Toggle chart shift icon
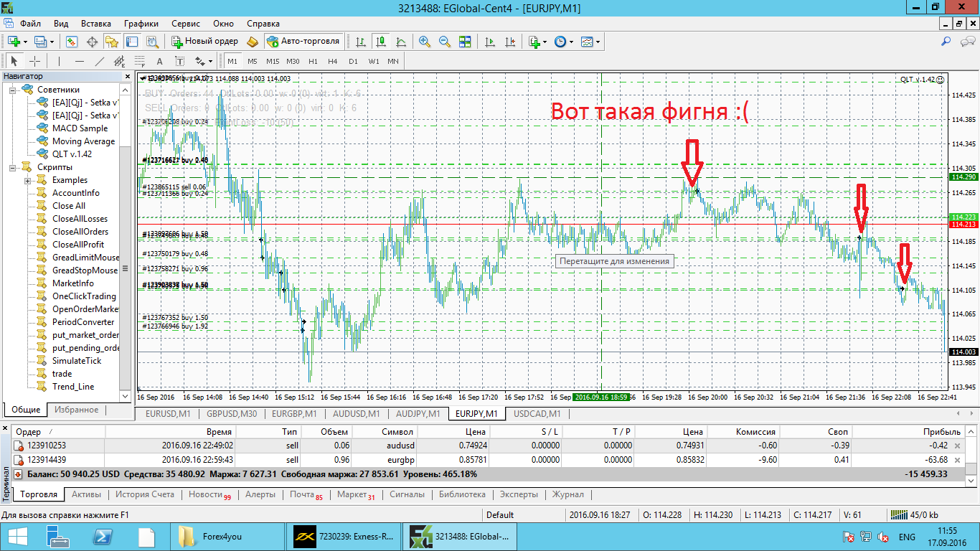980x551 pixels. [x=511, y=42]
